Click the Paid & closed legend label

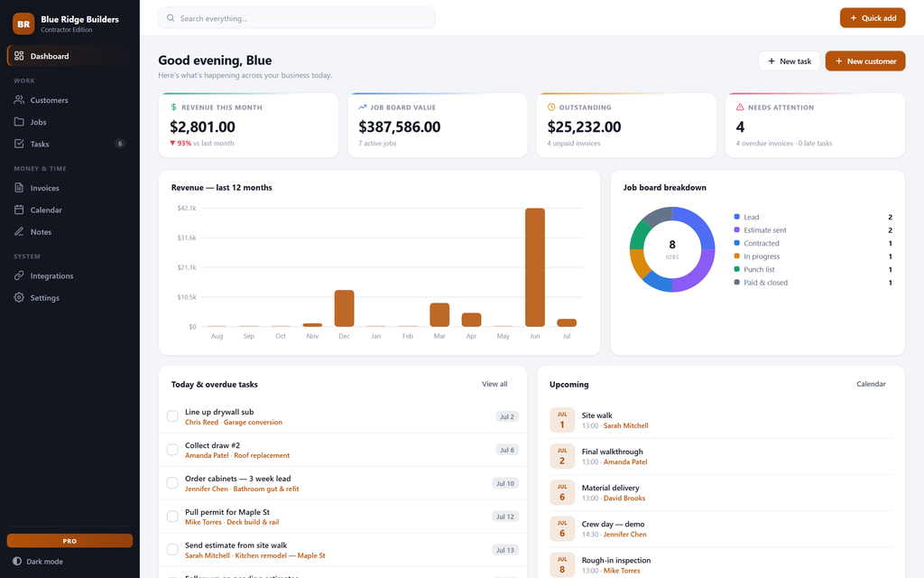click(x=765, y=283)
